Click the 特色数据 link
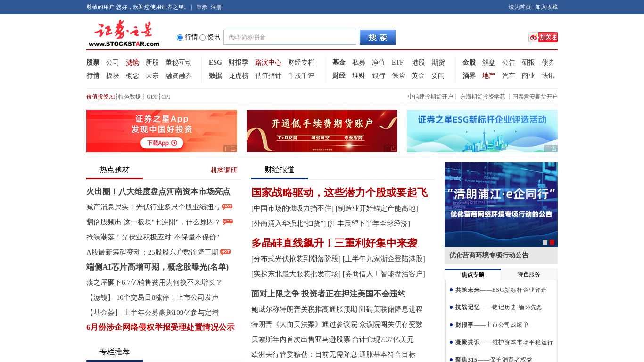The image size is (644, 362). coord(130,97)
